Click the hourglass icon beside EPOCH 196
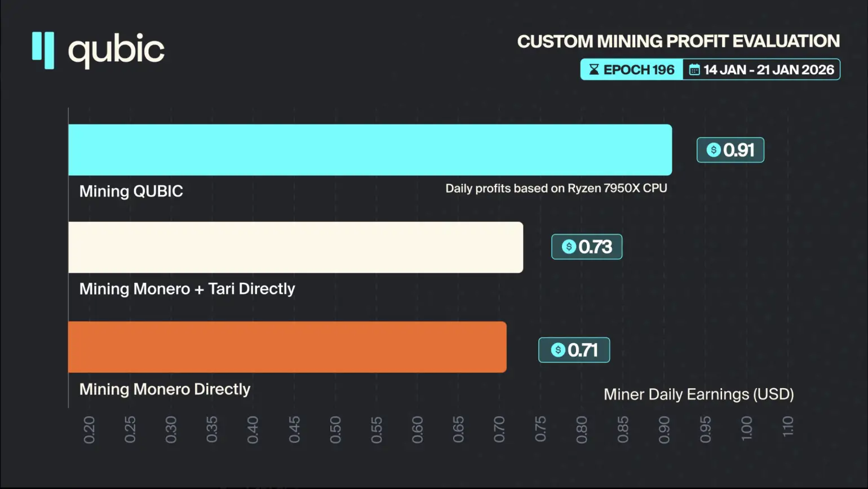The width and height of the screenshot is (868, 489). pyautogui.click(x=594, y=69)
